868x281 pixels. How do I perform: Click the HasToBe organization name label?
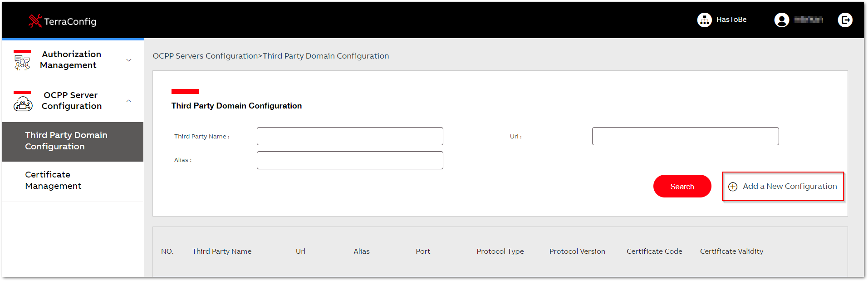(x=731, y=20)
